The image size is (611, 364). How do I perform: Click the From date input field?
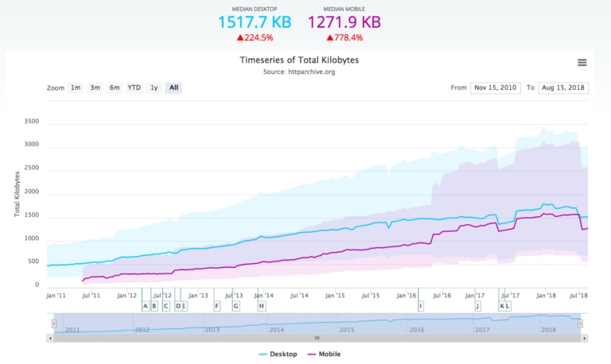pos(496,87)
